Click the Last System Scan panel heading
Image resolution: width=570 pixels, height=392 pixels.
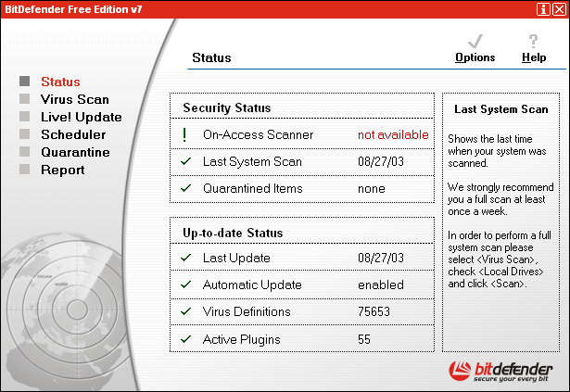click(500, 109)
